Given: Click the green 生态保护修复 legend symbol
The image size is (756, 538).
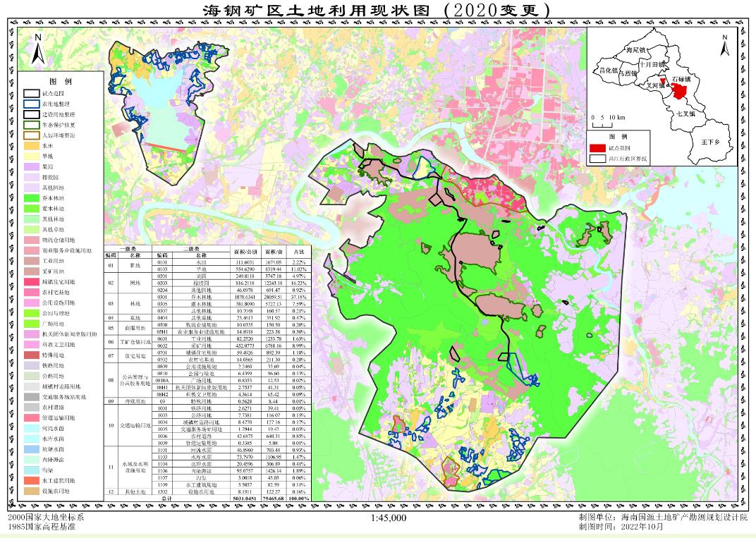Looking at the screenshot, I should (x=32, y=123).
